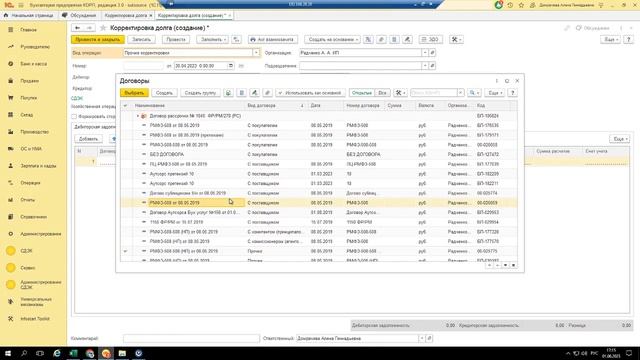Open Excel from the taskbar
The height and width of the screenshot is (360, 640).
(73, 353)
